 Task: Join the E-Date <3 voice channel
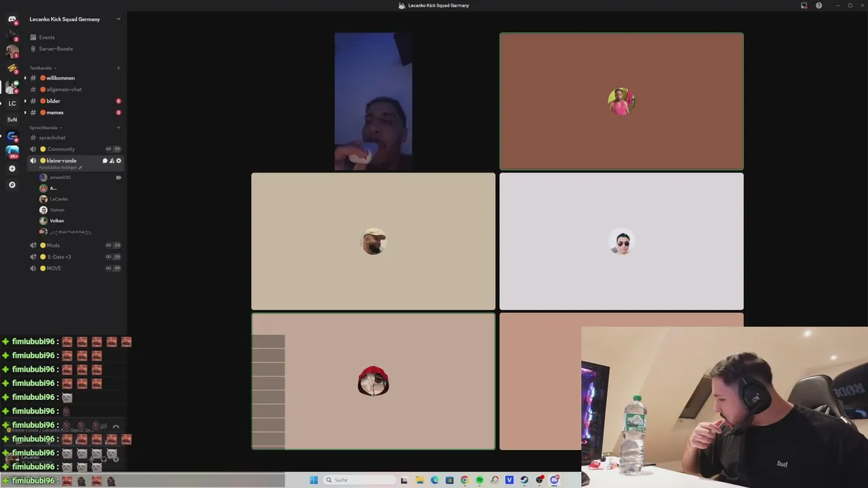point(75,257)
